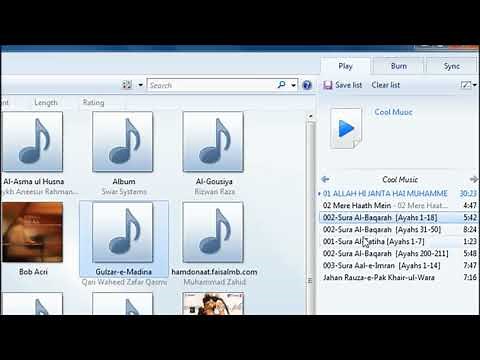The image size is (480, 360).
Task: Click the Cool Music list header text
Action: click(x=400, y=180)
